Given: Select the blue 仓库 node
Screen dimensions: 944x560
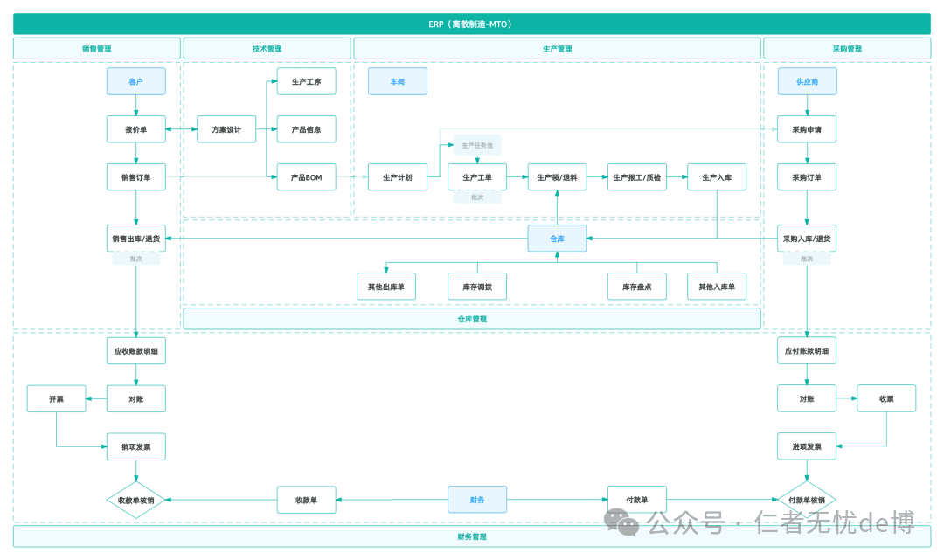Looking at the screenshot, I should [x=558, y=239].
